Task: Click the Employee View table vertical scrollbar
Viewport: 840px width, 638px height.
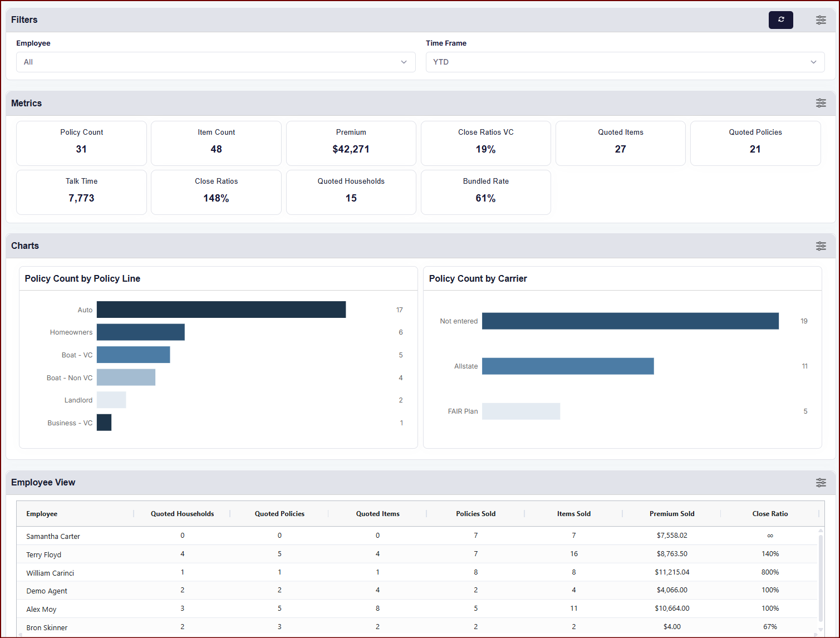Action: coord(821,576)
